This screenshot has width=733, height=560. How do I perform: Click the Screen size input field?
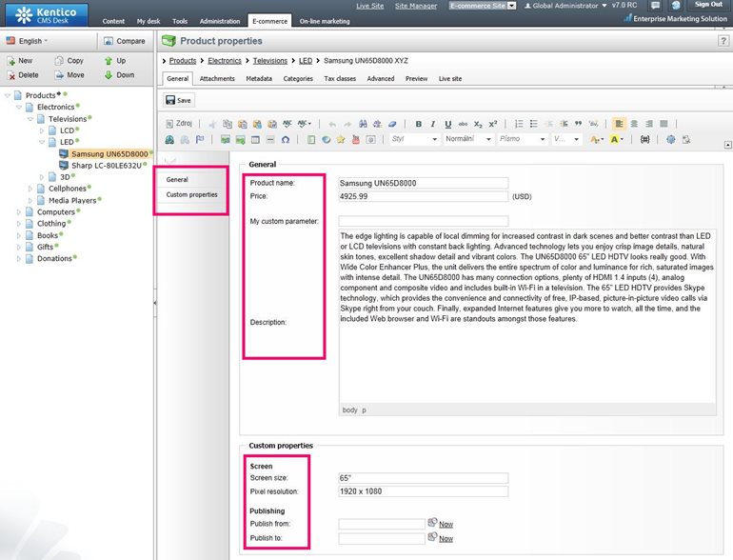[423, 478]
